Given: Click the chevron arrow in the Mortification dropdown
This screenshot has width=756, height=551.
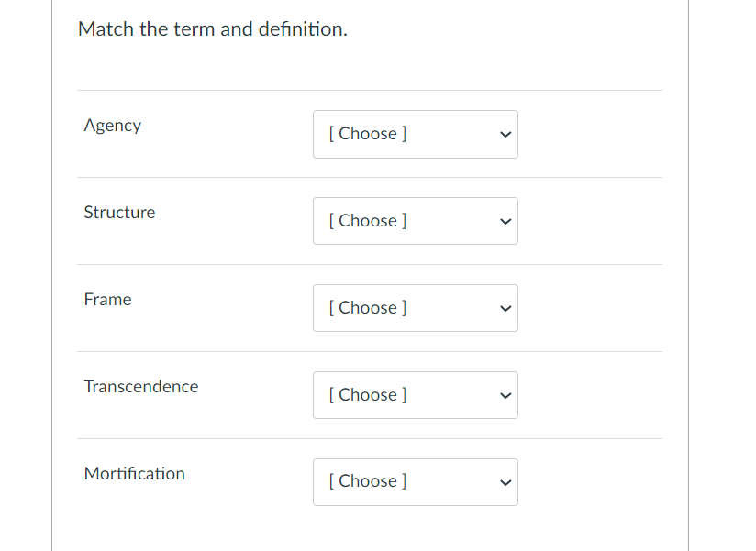Looking at the screenshot, I should coord(504,482).
